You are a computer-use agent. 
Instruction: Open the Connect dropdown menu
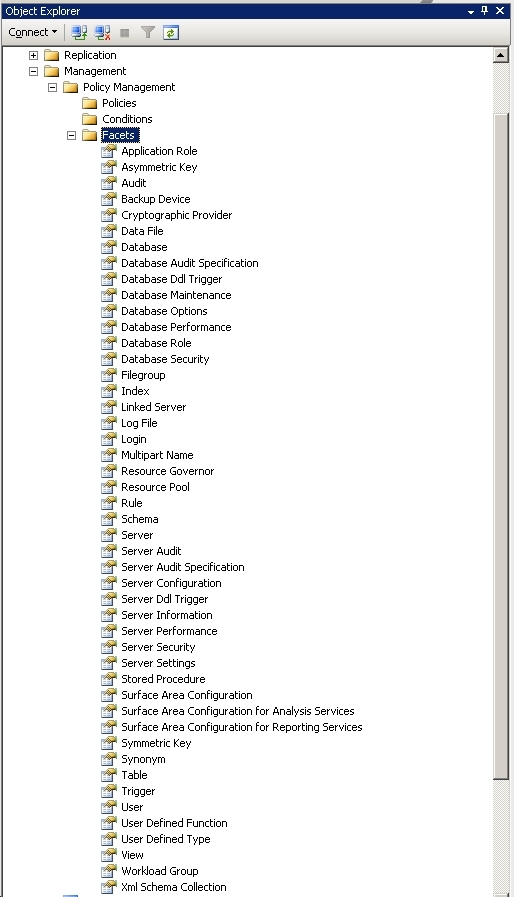coord(33,33)
